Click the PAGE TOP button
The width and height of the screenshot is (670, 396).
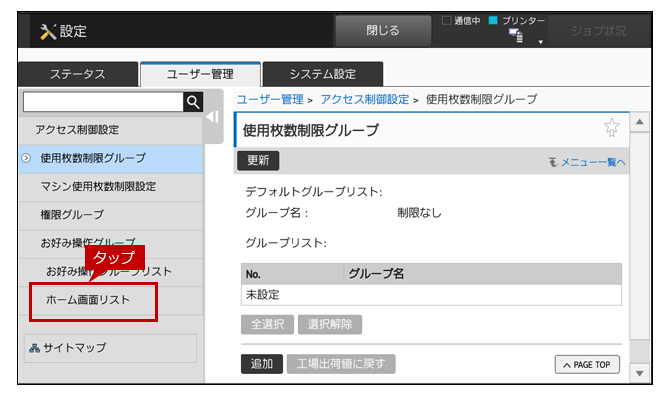(587, 365)
